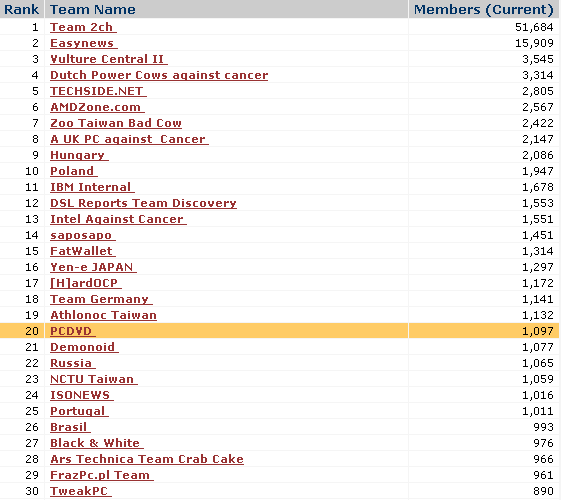Click Vulture Central II team link
Screen dimensions: 561x500
pyautogui.click(x=109, y=59)
